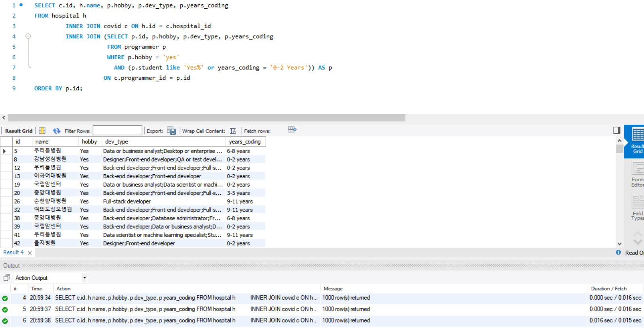This screenshot has height=328, width=644.
Task: Click the Time column header in output
Action: [37, 288]
